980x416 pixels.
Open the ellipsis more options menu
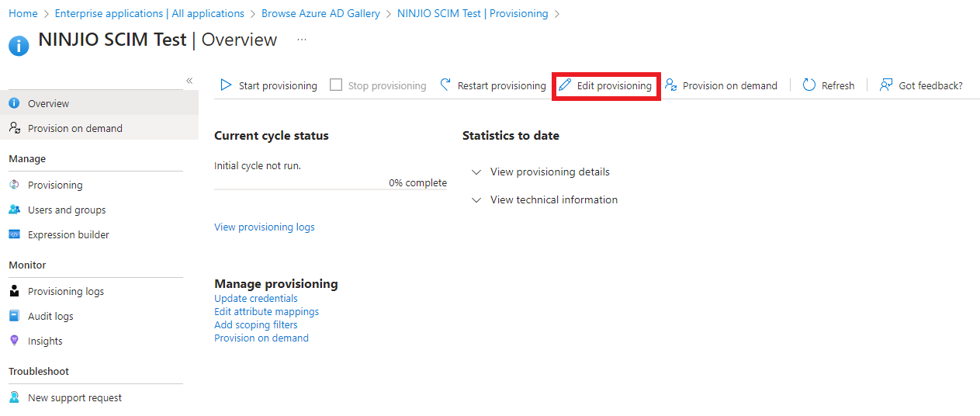coord(302,40)
